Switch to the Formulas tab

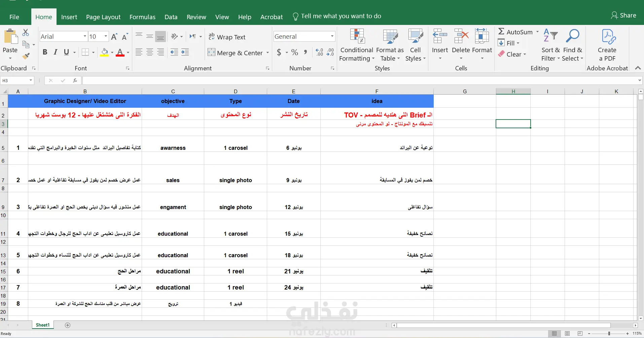coord(142,17)
